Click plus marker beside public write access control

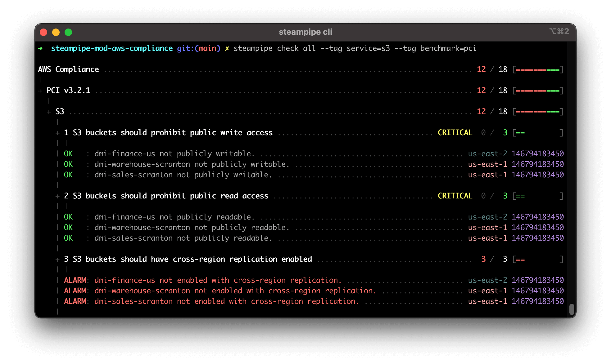pyautogui.click(x=57, y=133)
